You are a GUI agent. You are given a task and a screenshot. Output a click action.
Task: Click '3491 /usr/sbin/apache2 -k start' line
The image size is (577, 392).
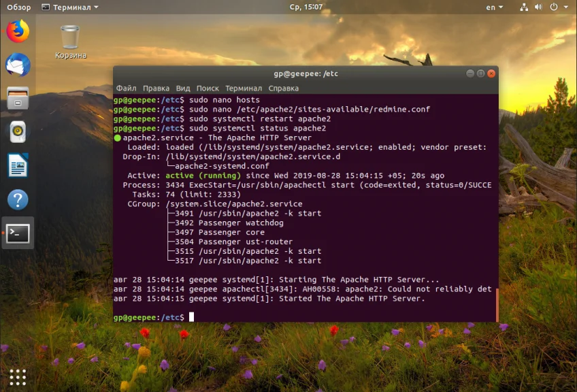[248, 214]
